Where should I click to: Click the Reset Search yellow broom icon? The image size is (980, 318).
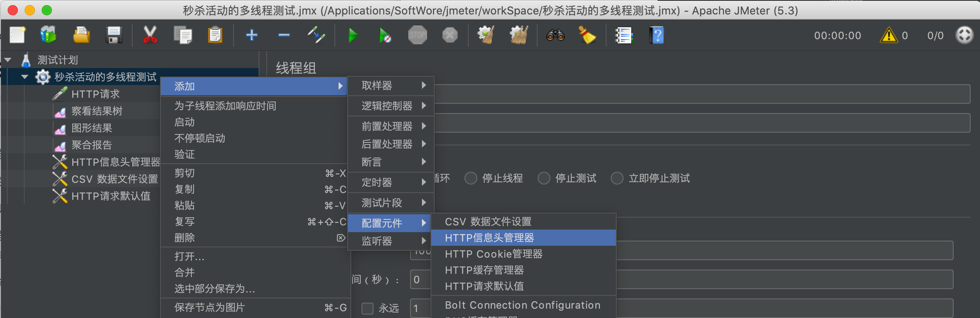click(x=587, y=35)
